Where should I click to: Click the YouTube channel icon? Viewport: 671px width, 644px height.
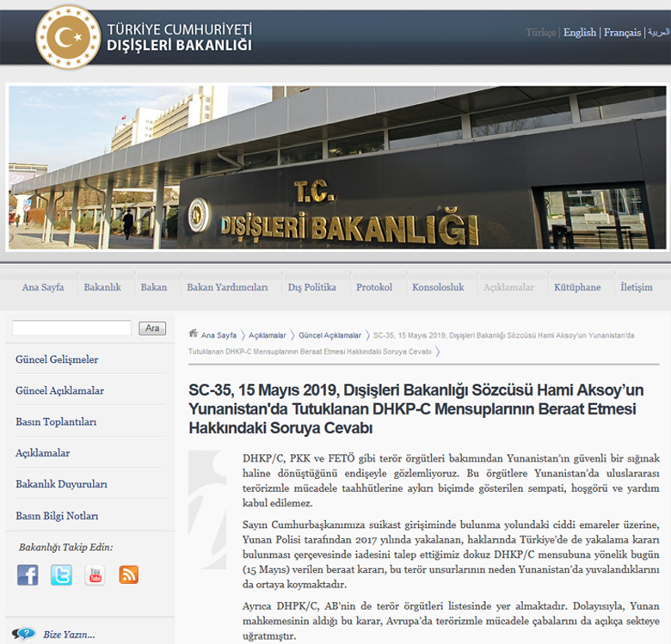[x=95, y=575]
